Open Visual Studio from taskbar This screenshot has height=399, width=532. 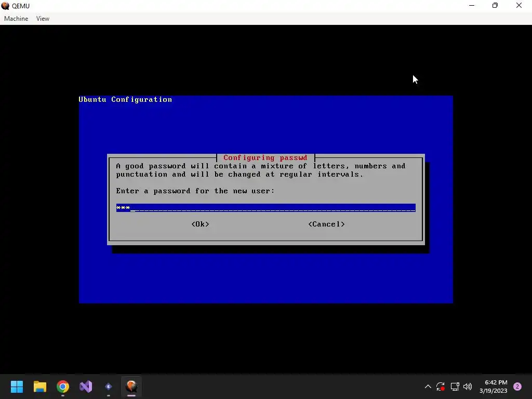[x=86, y=387]
